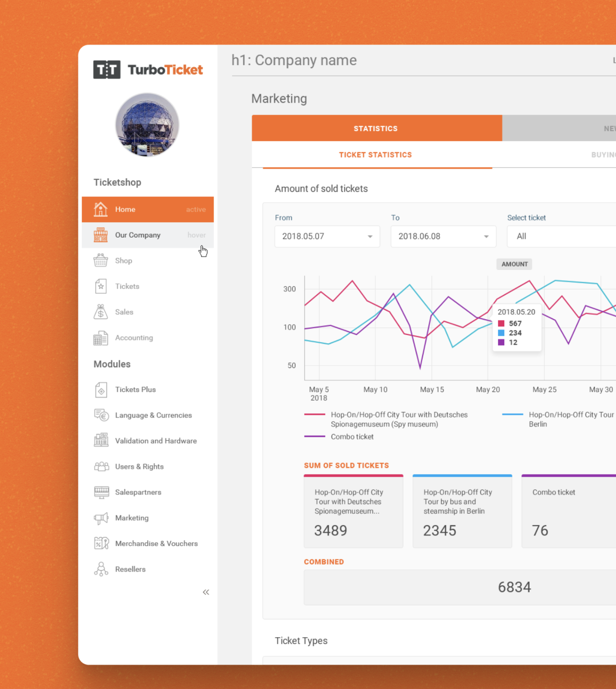Expand the To date dropdown

click(443, 236)
